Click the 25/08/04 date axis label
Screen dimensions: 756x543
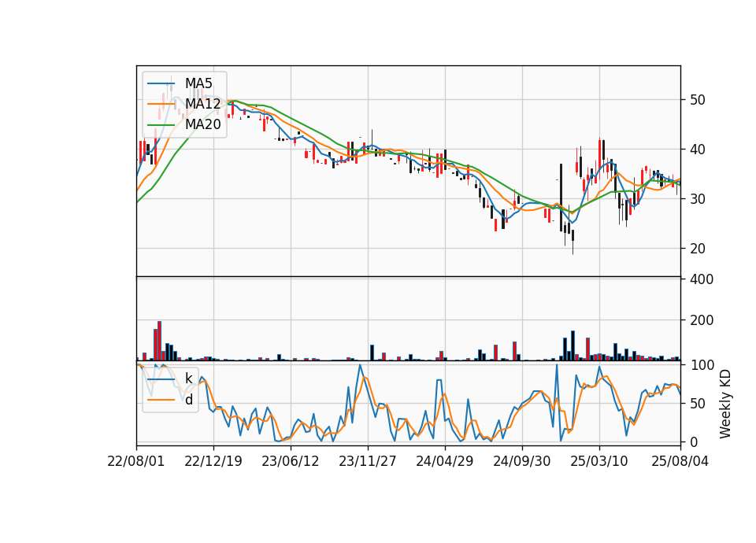click(680, 461)
